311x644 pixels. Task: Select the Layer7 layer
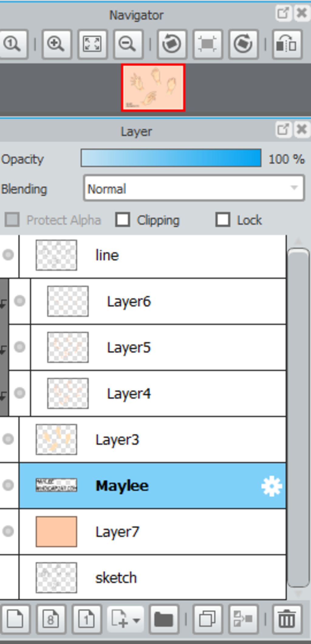pos(152,532)
